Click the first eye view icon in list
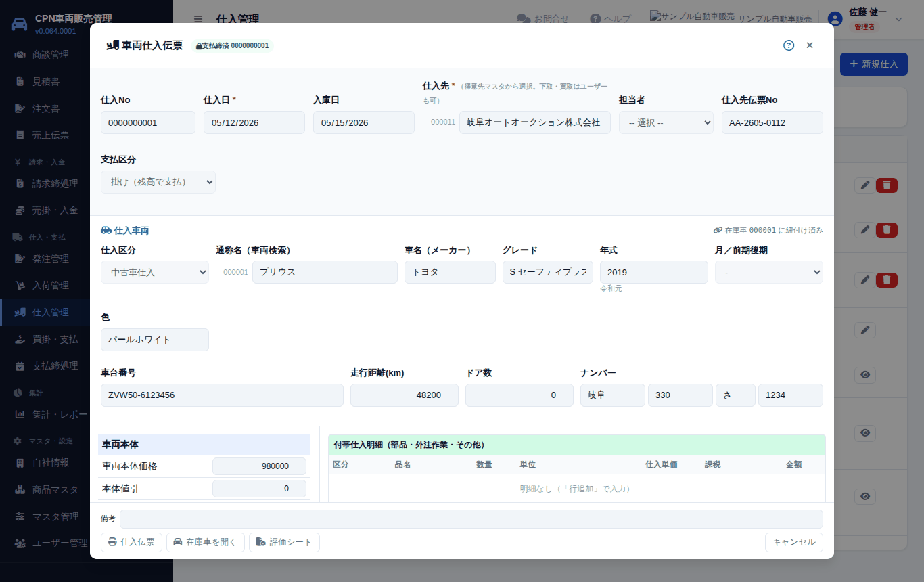The height and width of the screenshot is (582, 924). click(865, 375)
